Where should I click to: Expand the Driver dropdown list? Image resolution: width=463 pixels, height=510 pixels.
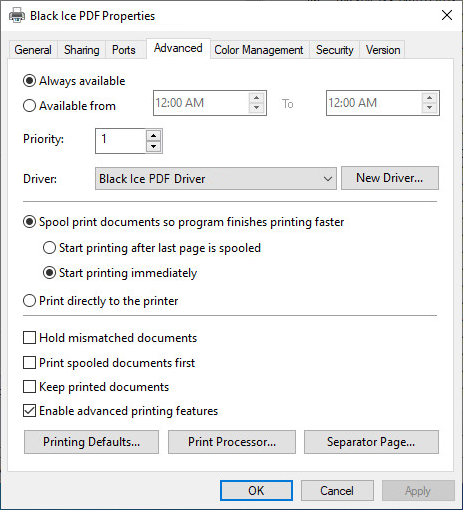click(216, 179)
